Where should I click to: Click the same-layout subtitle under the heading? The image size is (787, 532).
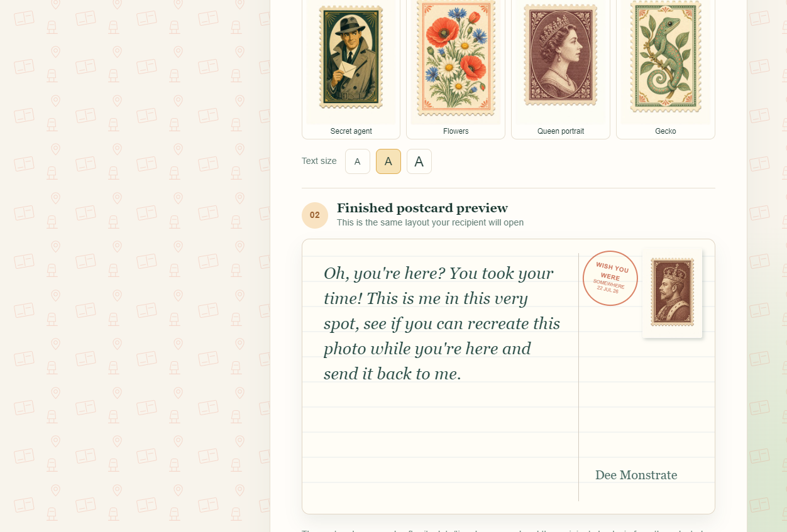[430, 222]
